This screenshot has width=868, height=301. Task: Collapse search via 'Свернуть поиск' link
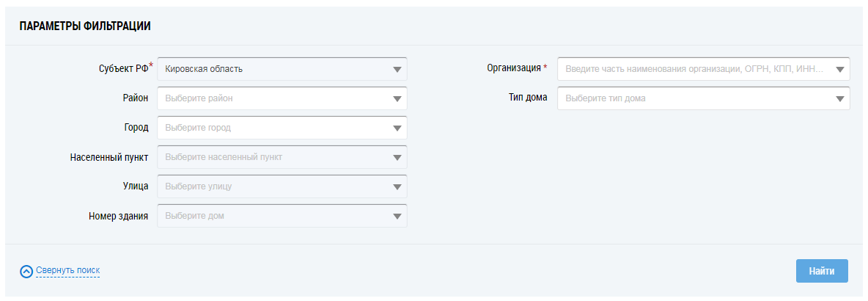(x=67, y=271)
